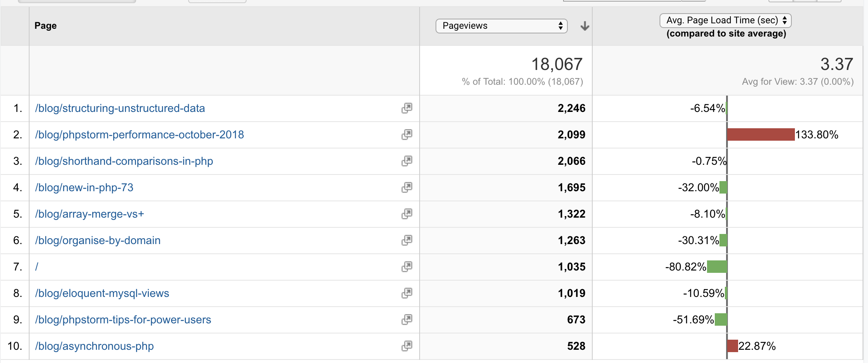The image size is (868, 363).
Task: Open the Avg. Page Load Time dropdown
Action: 725,20
